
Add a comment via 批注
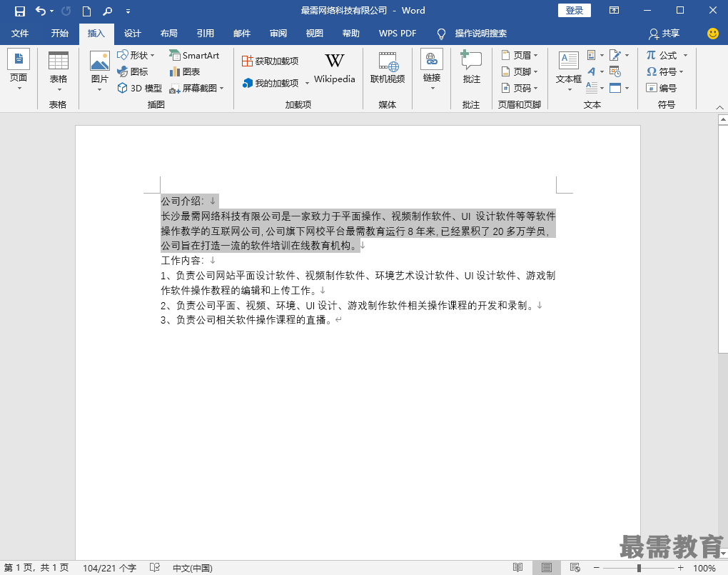pos(471,68)
